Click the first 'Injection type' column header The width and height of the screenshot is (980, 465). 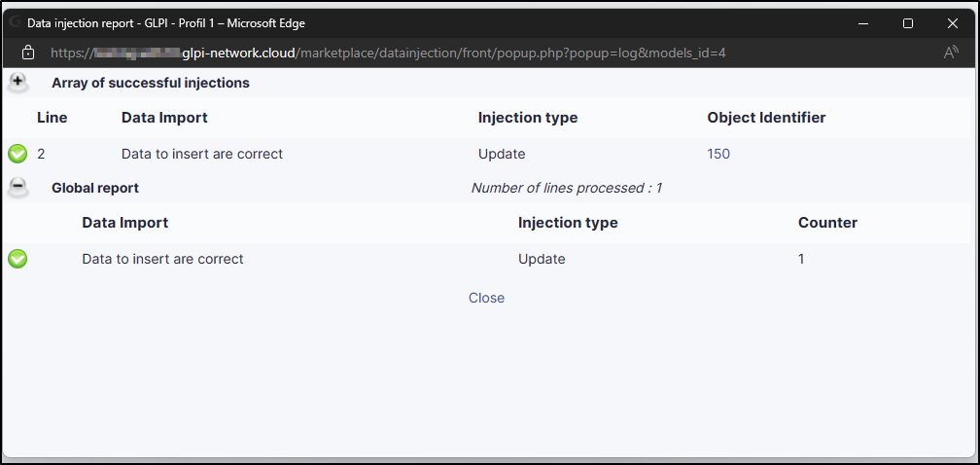click(527, 118)
